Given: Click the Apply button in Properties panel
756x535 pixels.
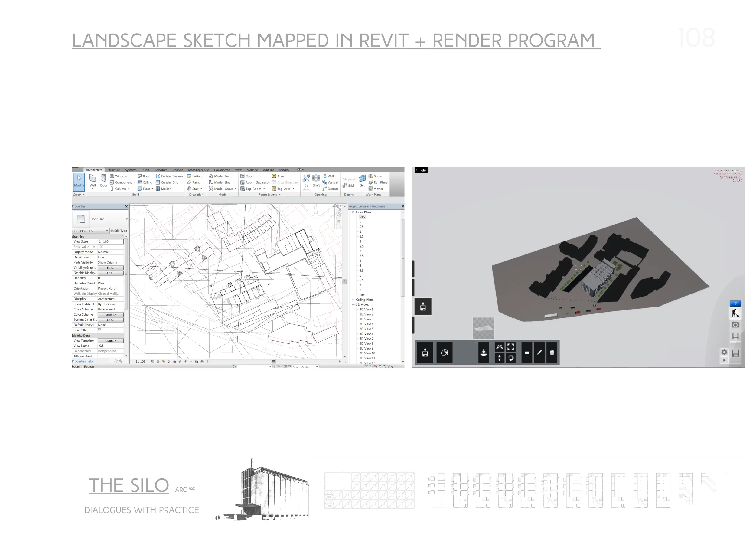Looking at the screenshot, I should 118,361.
